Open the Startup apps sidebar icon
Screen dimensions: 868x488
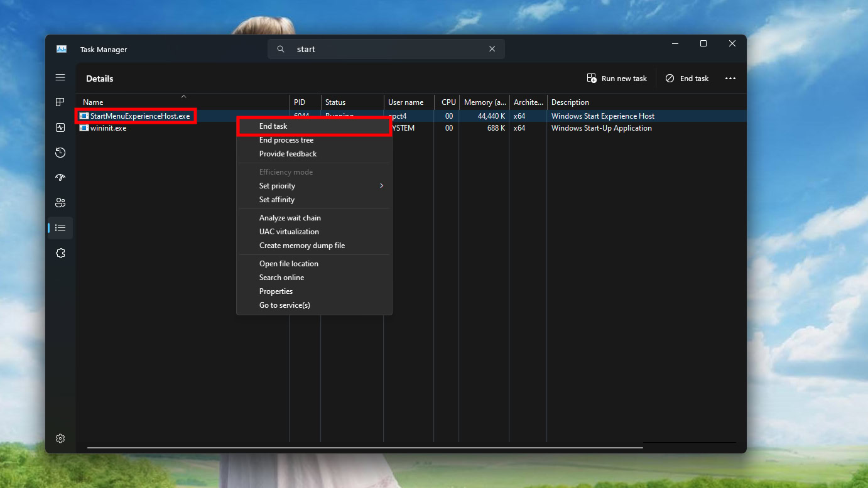pyautogui.click(x=60, y=178)
